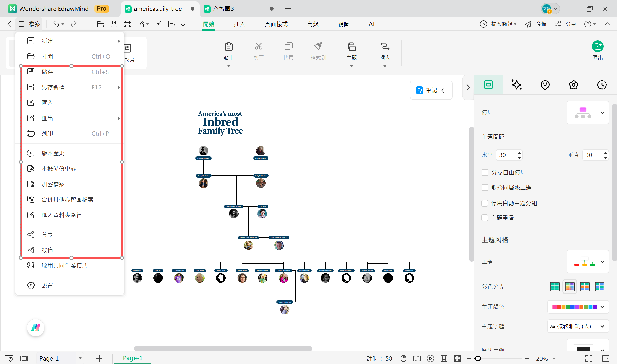
Task: Click the floating AI assistant icon
Action: point(36,327)
